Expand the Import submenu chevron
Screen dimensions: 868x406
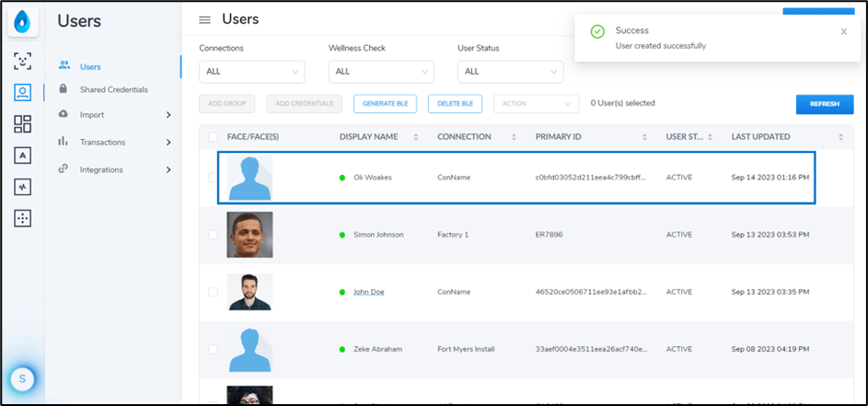coord(168,115)
